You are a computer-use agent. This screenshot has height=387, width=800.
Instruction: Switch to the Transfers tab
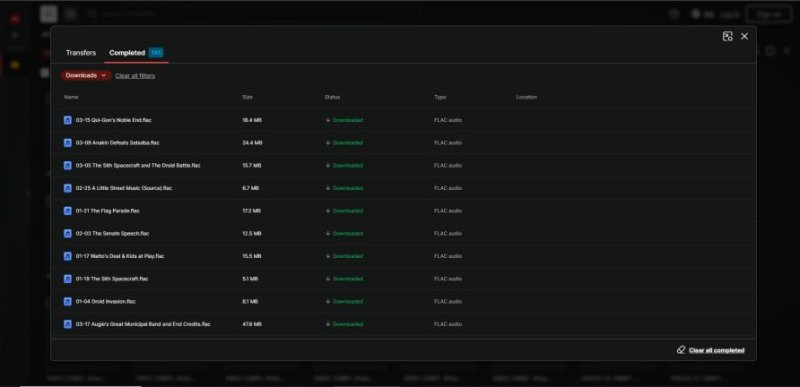pos(81,53)
